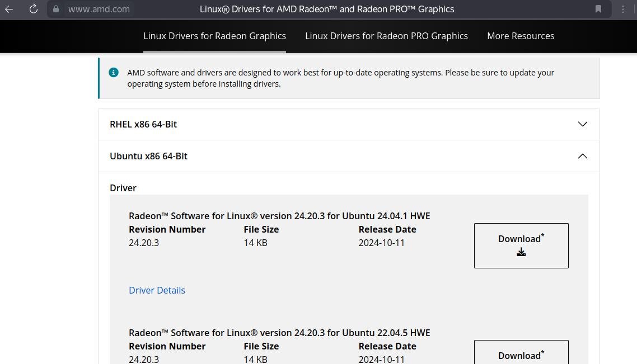Go to More Resources tab
The image size is (637, 364).
521,36
